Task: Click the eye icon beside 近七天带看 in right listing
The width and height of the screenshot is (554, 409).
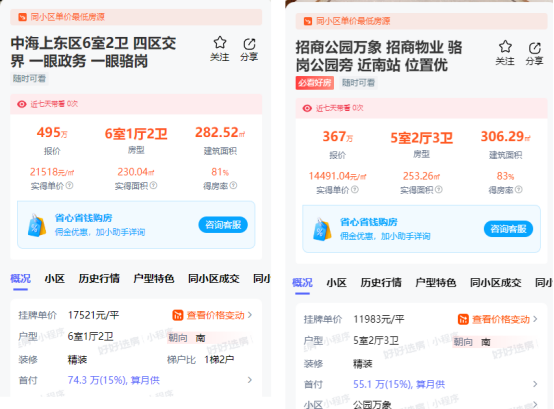Action: 307,108
